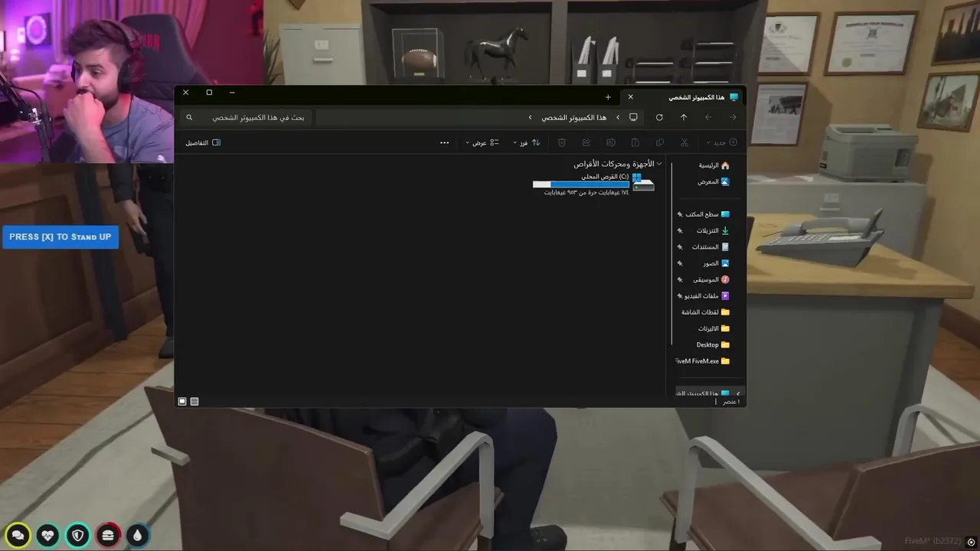Open the 'جديد' new item dropdown
The width and height of the screenshot is (980, 551).
(722, 142)
